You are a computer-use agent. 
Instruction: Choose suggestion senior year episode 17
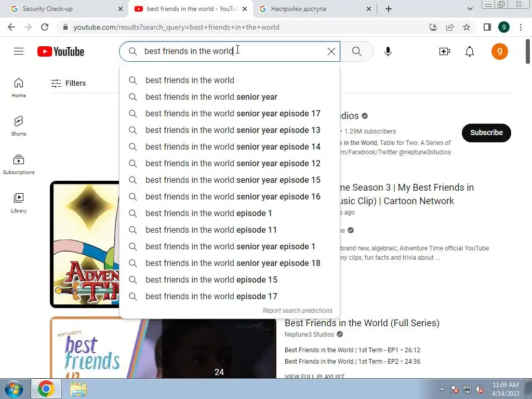pos(230,113)
